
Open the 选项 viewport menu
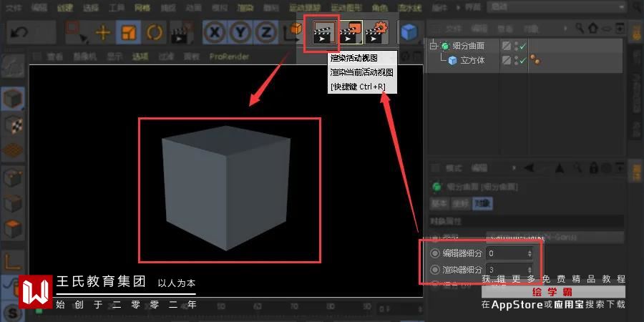pyautogui.click(x=140, y=57)
